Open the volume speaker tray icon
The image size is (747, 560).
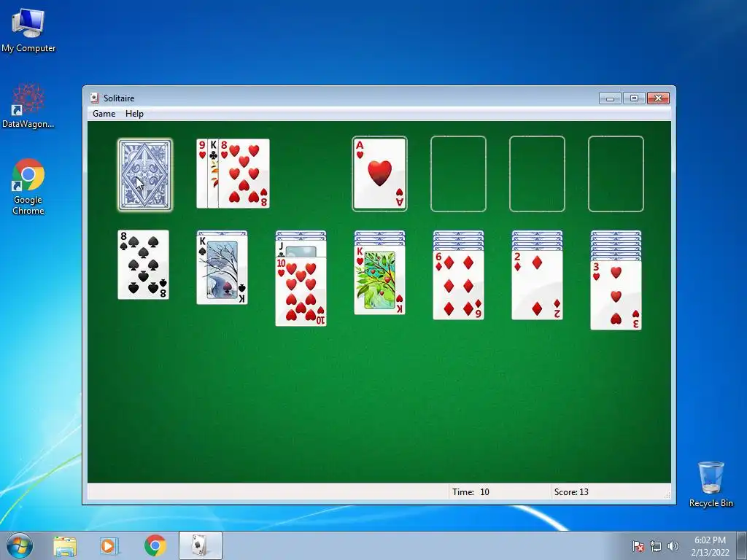(673, 546)
